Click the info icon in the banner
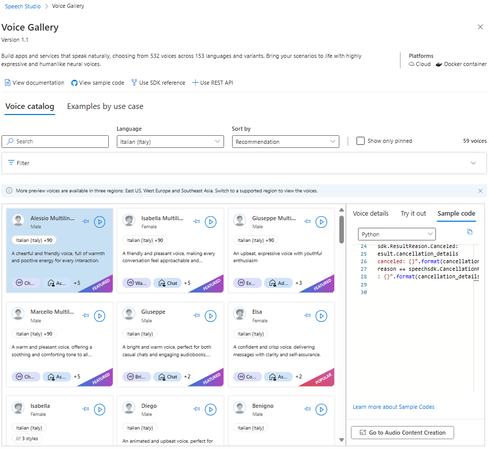The image size is (489, 449). pos(9,191)
